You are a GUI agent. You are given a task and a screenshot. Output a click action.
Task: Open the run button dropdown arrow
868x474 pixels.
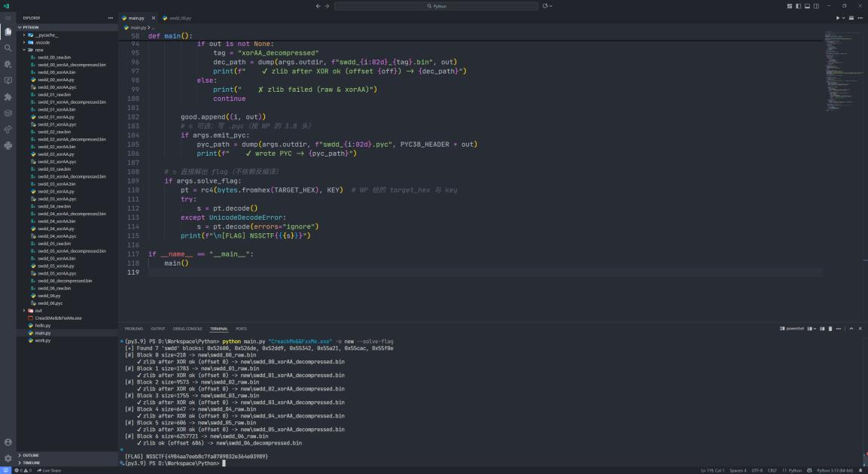click(x=843, y=18)
